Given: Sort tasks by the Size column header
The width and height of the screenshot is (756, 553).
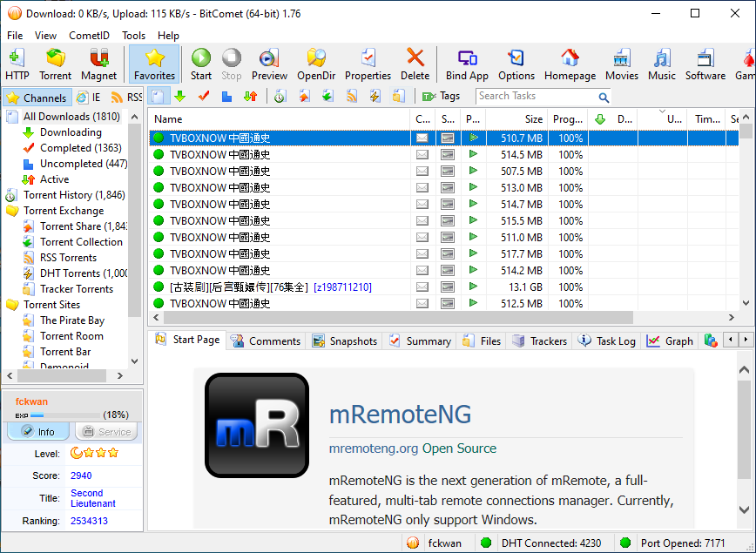Looking at the screenshot, I should (x=516, y=119).
